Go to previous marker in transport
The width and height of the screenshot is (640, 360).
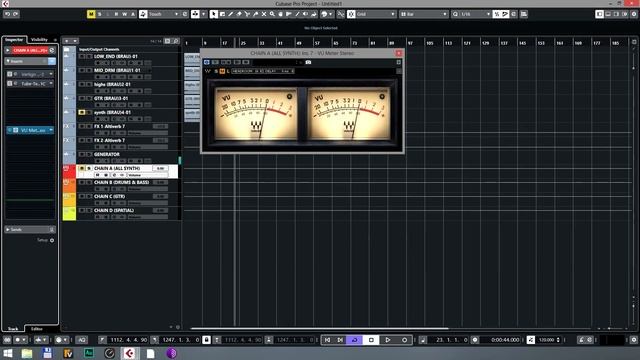tap(327, 340)
